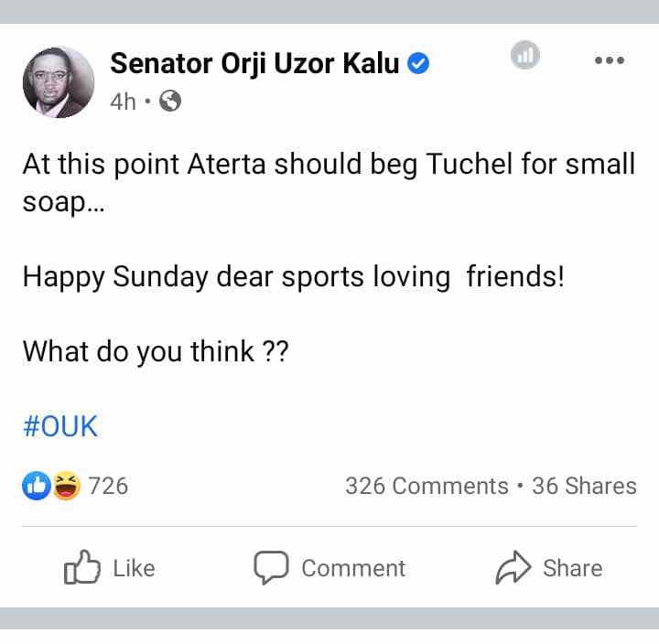Select the post text about Tuchel

pos(329,182)
